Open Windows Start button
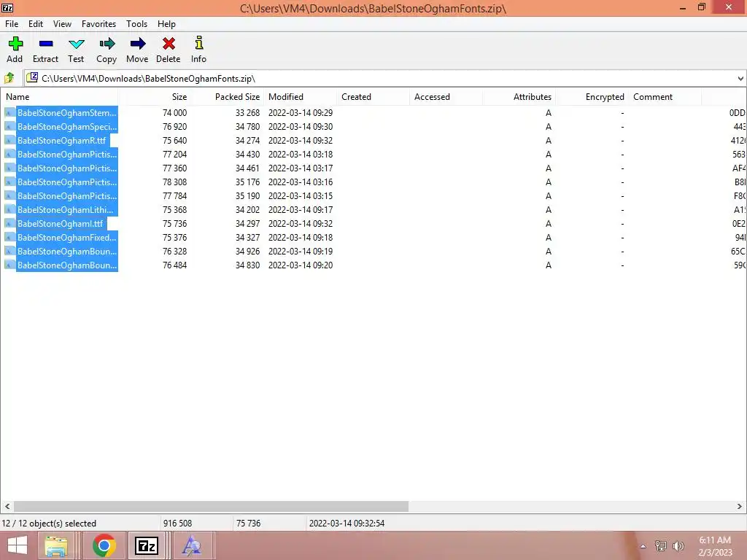The width and height of the screenshot is (747, 560). tap(18, 545)
